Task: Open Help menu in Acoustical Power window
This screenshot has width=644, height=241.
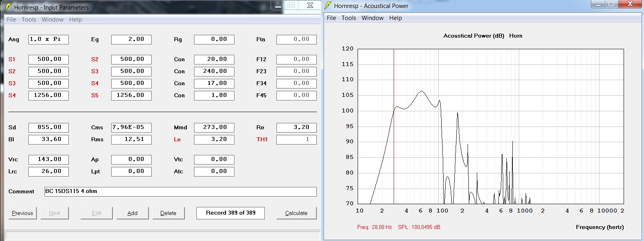Action: [395, 18]
